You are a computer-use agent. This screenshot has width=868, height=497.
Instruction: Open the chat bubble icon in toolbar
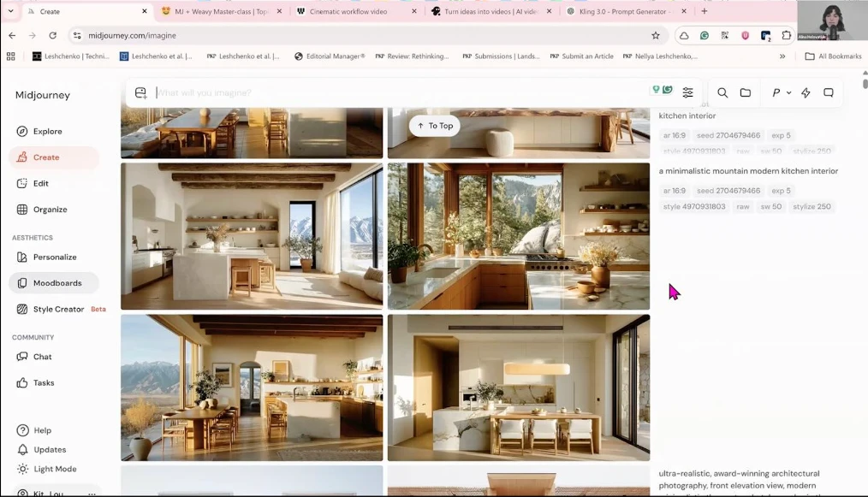tap(829, 92)
